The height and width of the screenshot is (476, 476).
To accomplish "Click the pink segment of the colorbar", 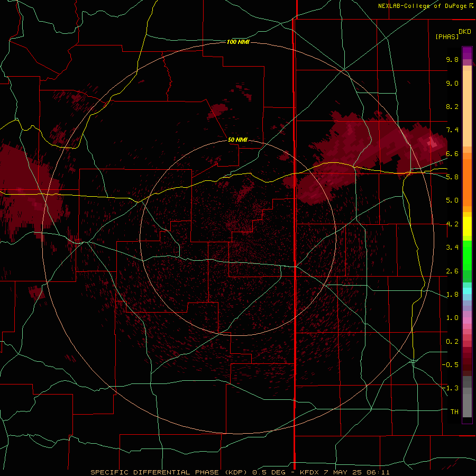I will [x=467, y=321].
